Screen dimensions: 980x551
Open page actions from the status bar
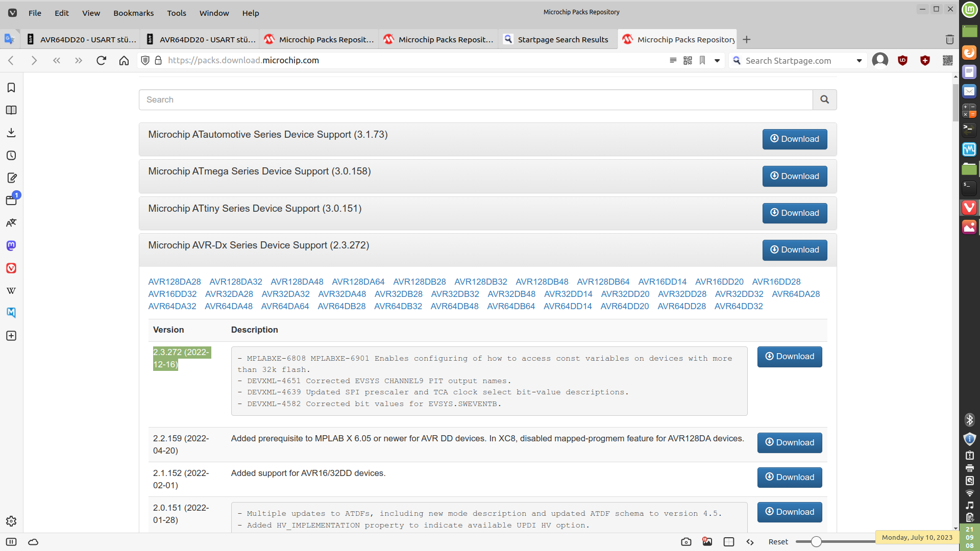click(750, 542)
